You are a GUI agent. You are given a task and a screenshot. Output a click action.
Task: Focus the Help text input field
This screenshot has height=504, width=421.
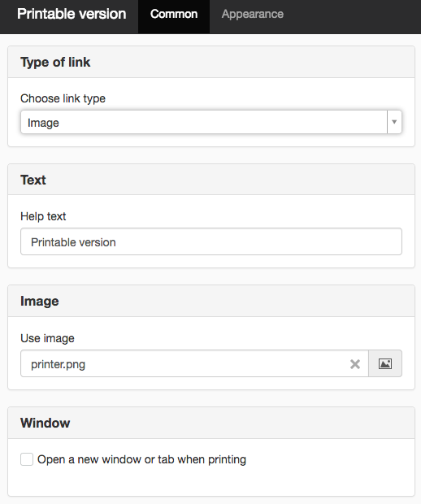(211, 241)
